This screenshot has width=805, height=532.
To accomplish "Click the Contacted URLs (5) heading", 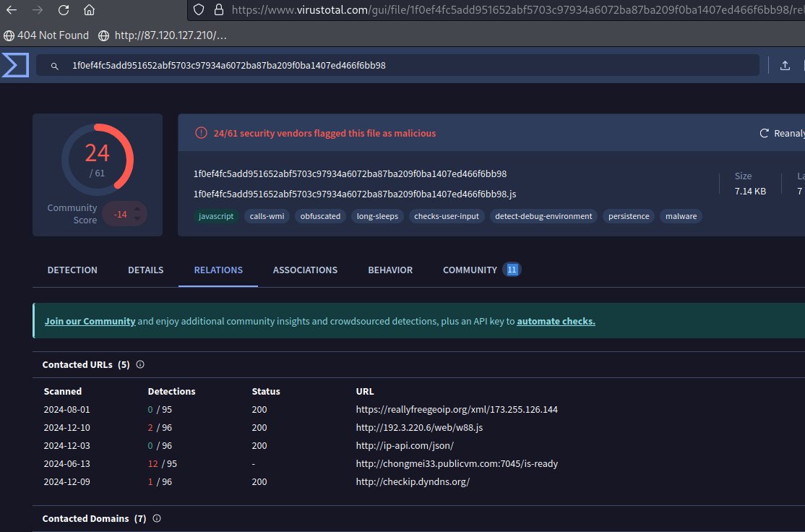I will pos(86,364).
